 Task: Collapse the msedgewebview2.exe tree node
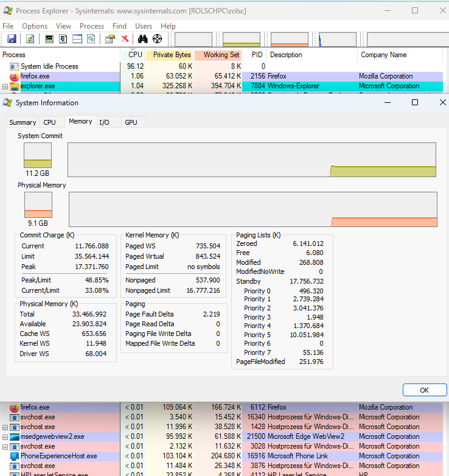(x=5, y=437)
